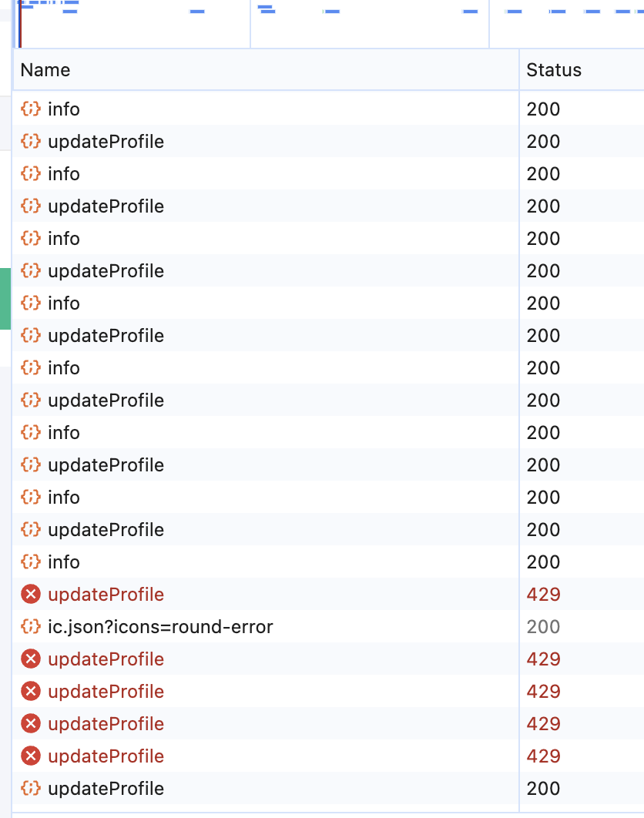Click divider between Name and Status headers
This screenshot has width=644, height=818.
coord(519,70)
